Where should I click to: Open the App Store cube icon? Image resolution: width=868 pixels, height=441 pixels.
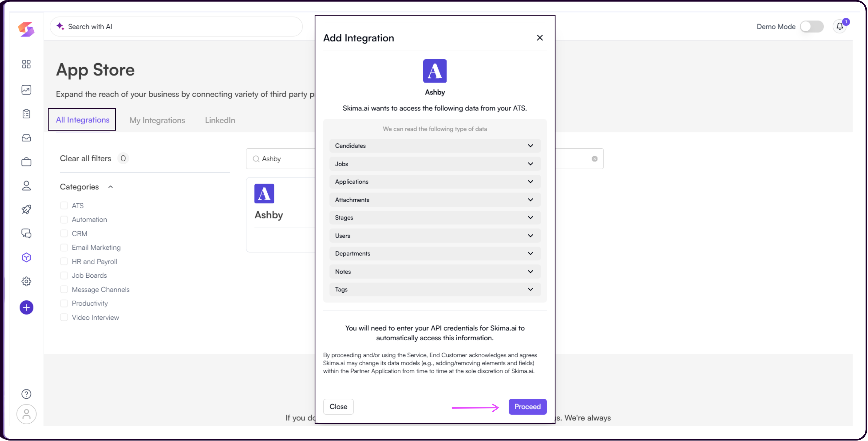point(26,257)
